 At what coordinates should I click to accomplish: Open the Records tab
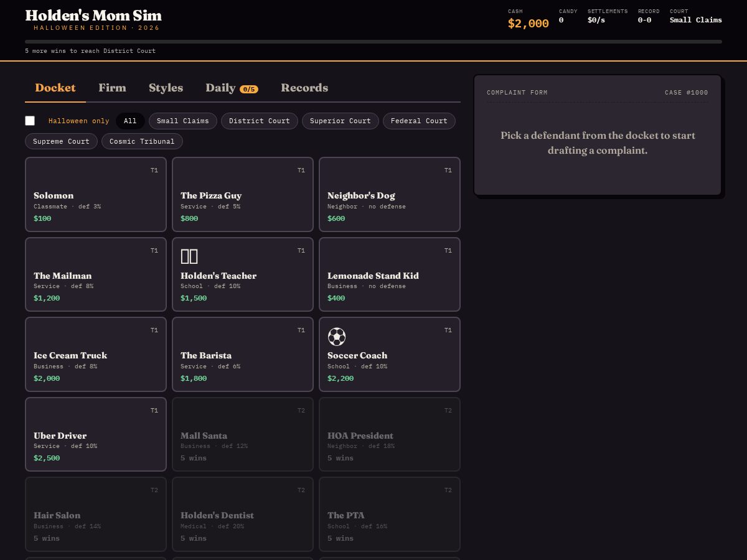[304, 88]
